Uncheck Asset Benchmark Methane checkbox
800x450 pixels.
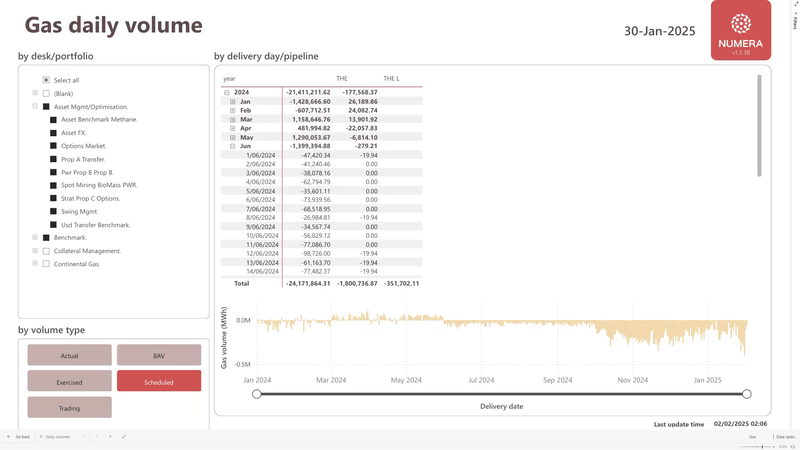coord(53,119)
